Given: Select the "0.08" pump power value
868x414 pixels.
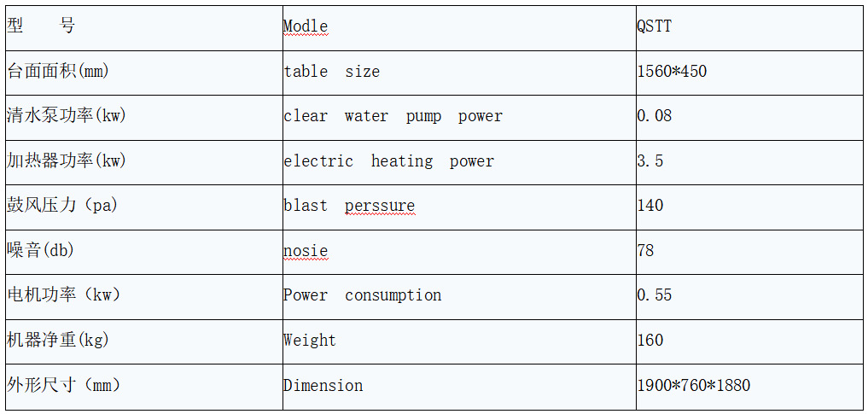Looking at the screenshot, I should 655,116.
